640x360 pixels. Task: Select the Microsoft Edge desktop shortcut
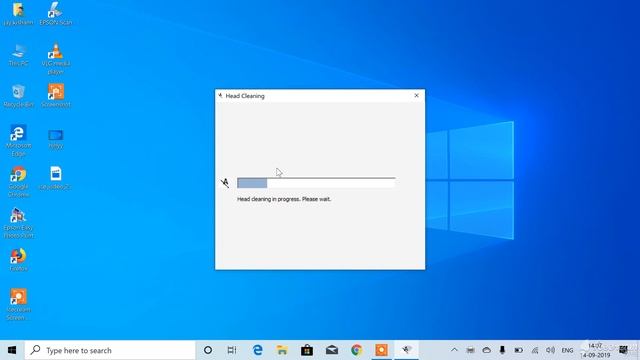(x=18, y=141)
